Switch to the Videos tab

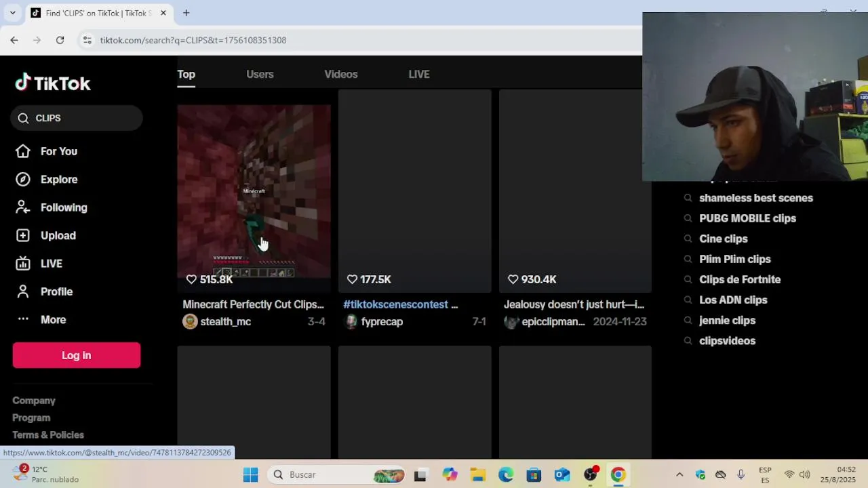coord(341,74)
